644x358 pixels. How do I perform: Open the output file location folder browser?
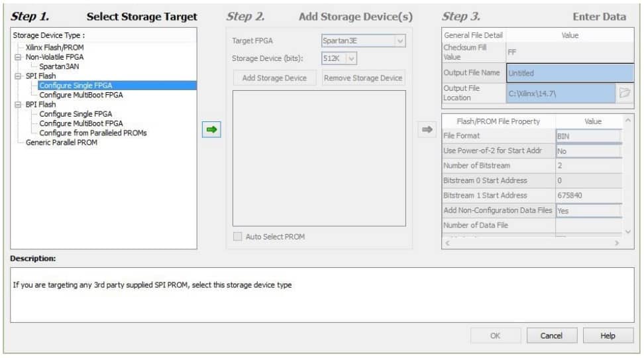click(x=624, y=93)
